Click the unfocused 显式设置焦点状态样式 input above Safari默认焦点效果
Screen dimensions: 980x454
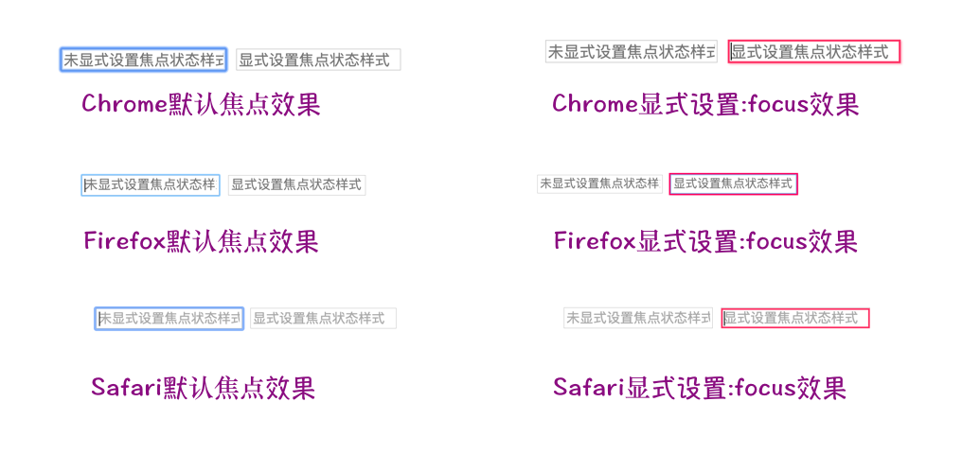[x=322, y=319]
